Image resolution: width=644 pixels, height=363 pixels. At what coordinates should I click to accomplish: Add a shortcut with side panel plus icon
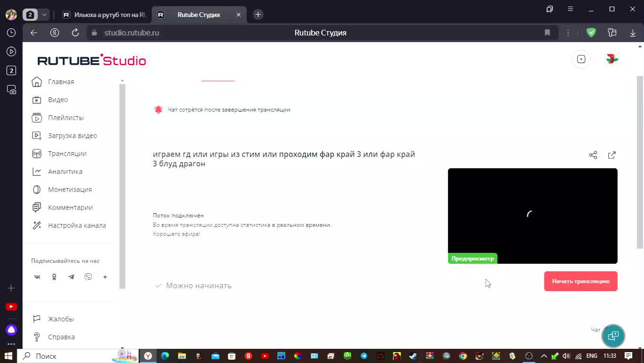coord(11,288)
